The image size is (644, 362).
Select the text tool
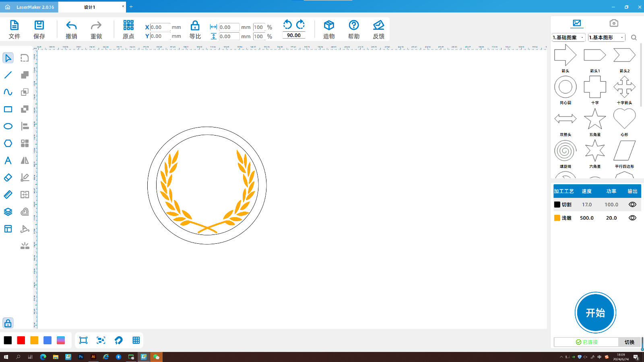pos(8,160)
